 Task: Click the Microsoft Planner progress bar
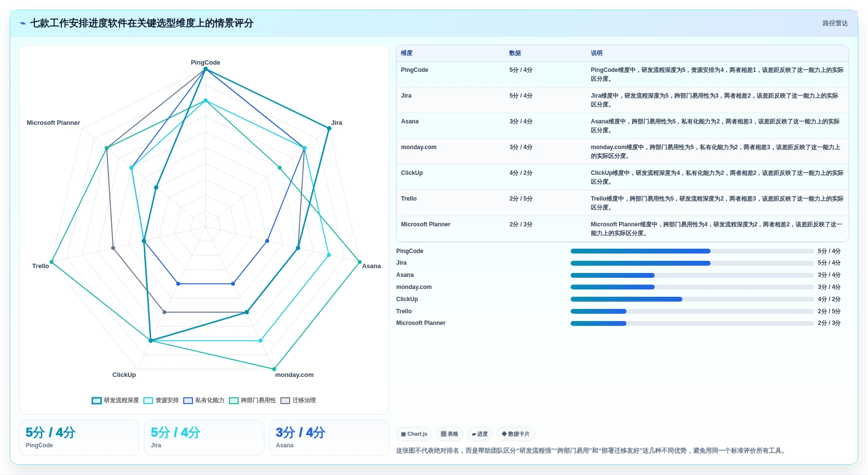click(x=692, y=323)
